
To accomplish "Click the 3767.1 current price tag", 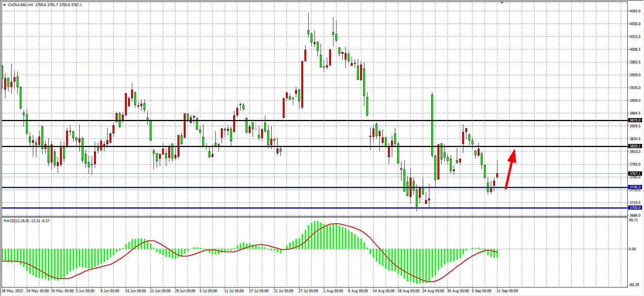I will coord(635,174).
